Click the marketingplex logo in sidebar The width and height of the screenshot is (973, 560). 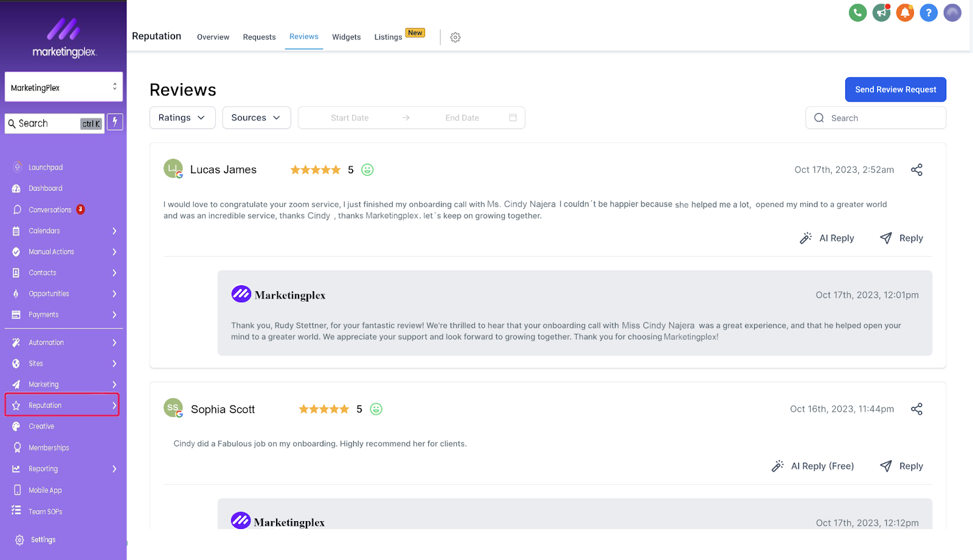pos(64,38)
